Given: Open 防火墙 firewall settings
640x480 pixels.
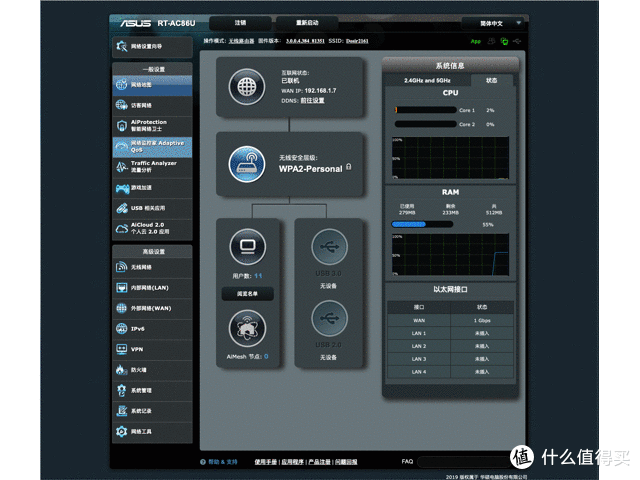Looking at the screenshot, I should [152, 370].
